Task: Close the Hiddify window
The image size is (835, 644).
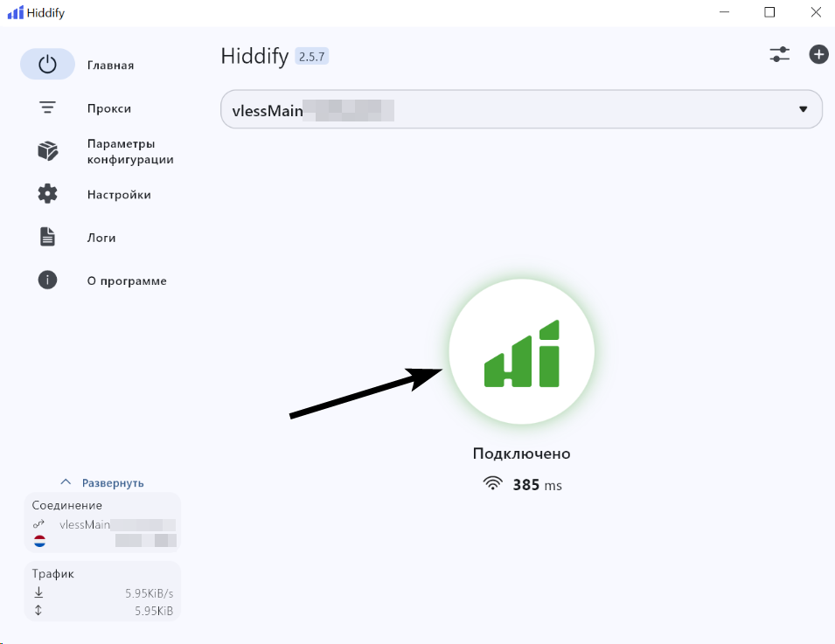Action: (816, 12)
